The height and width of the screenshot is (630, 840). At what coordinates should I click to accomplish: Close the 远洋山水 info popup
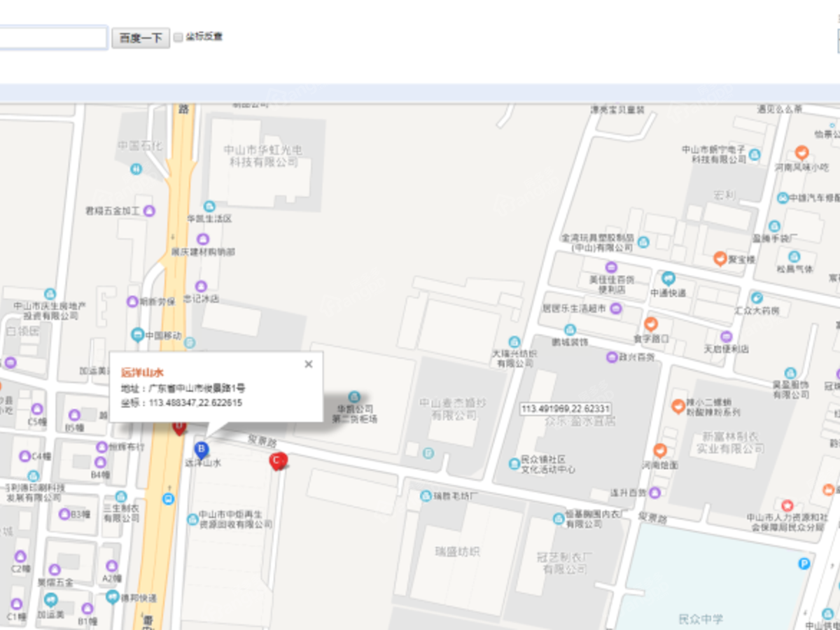pyautogui.click(x=308, y=364)
